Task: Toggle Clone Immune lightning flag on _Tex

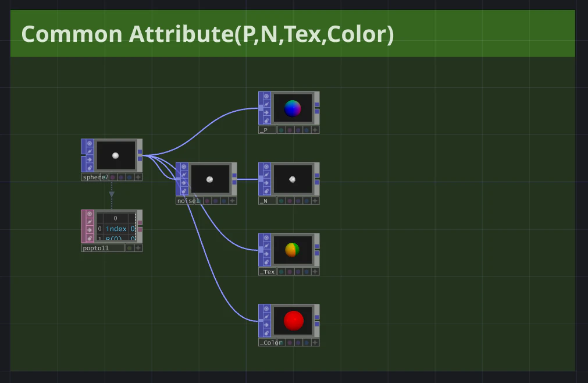Action: [x=266, y=246]
